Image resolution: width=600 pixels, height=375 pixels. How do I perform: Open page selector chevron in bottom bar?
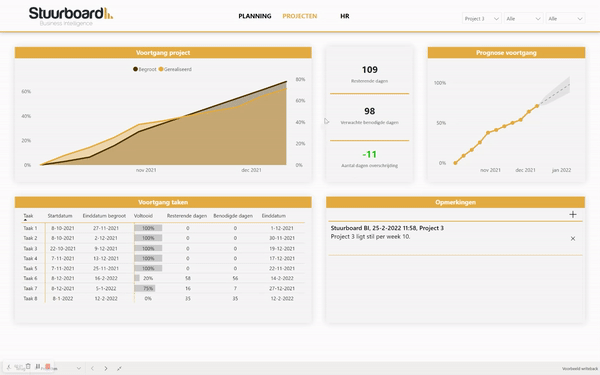pyautogui.click(x=78, y=368)
